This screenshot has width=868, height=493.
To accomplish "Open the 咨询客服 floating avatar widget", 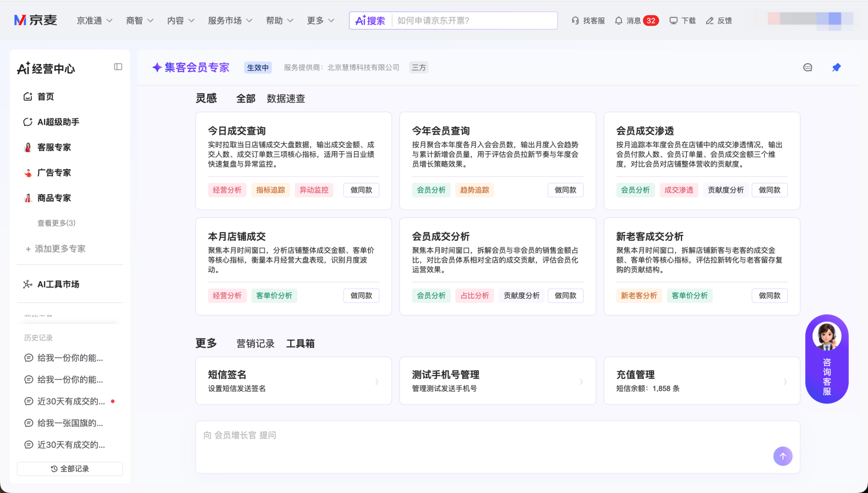I will click(827, 359).
